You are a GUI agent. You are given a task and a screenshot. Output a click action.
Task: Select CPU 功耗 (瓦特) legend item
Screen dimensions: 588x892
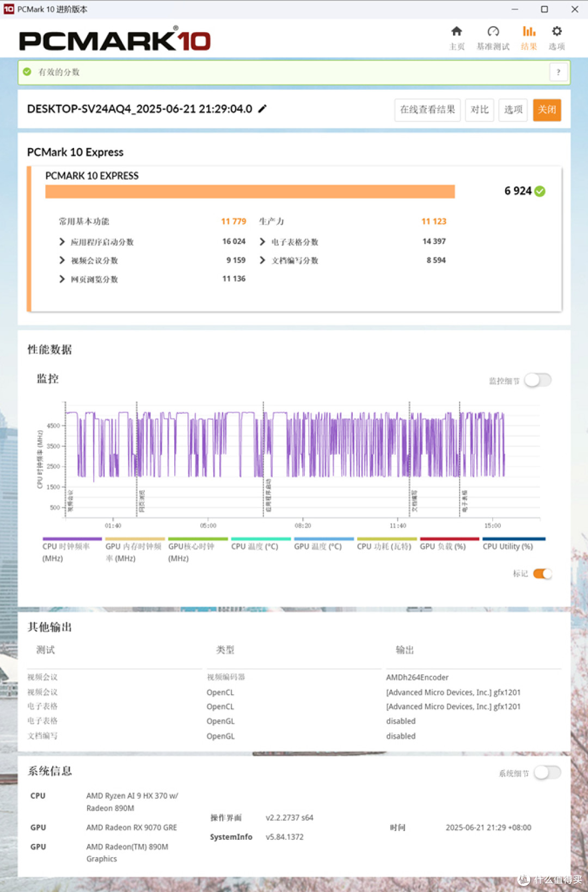coord(387,543)
